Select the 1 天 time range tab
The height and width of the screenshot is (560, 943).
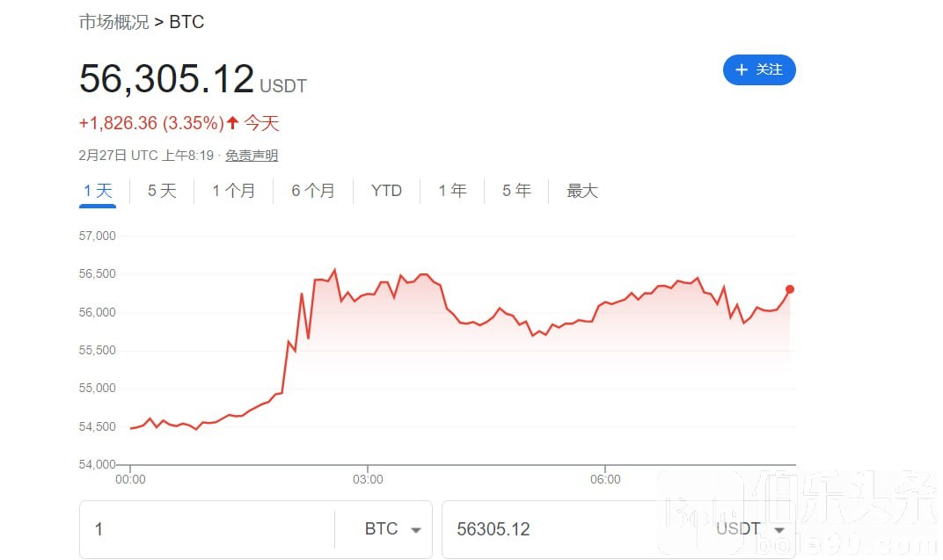click(98, 191)
